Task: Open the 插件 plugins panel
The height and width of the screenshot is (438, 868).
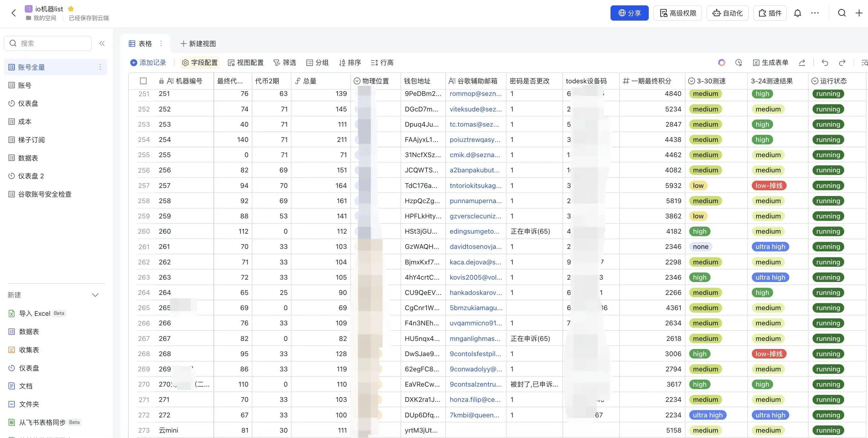Action: [x=770, y=13]
